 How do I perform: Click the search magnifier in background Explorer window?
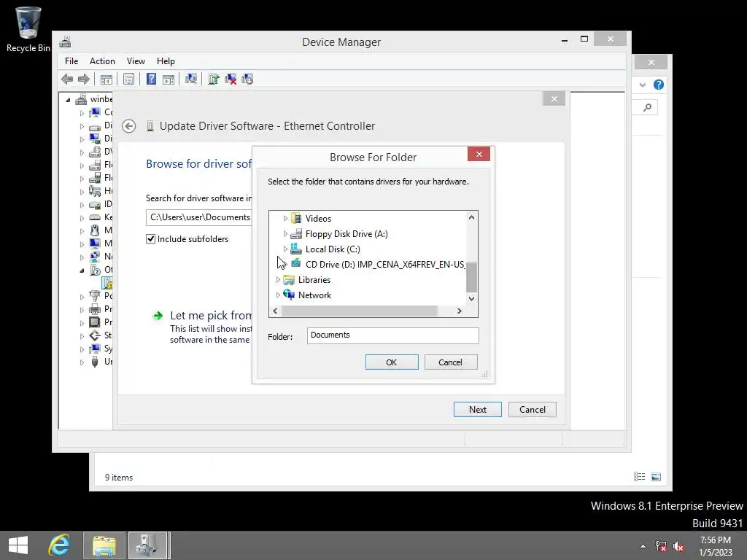click(x=647, y=108)
